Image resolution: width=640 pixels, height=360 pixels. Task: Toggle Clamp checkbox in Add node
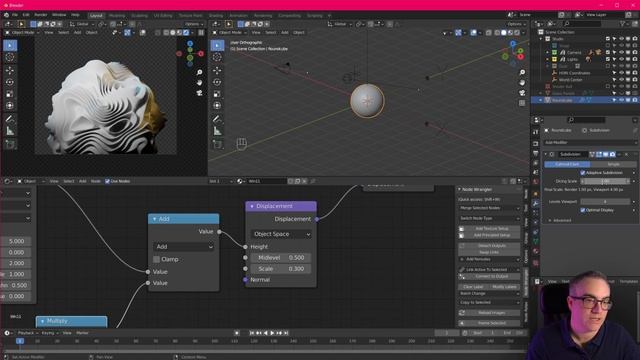156,259
